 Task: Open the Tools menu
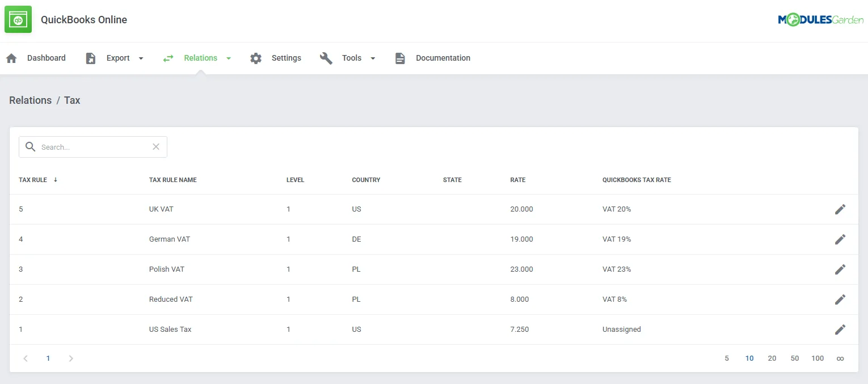click(x=352, y=58)
